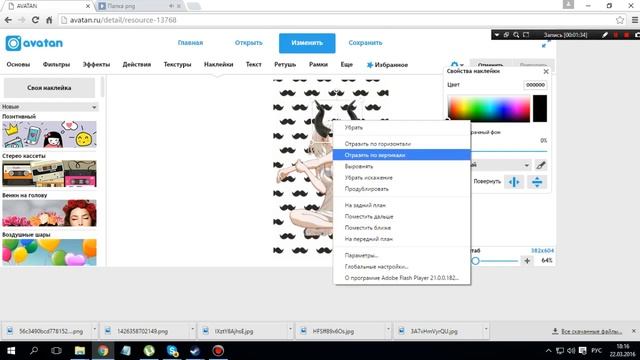
Task: Show hidden system tray icons
Action: (x=548, y=351)
